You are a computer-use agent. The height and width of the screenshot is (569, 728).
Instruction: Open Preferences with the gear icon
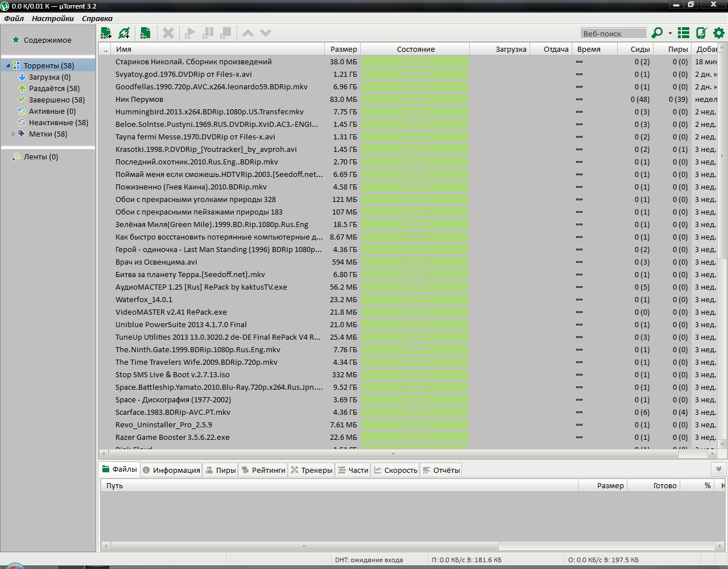pos(719,33)
